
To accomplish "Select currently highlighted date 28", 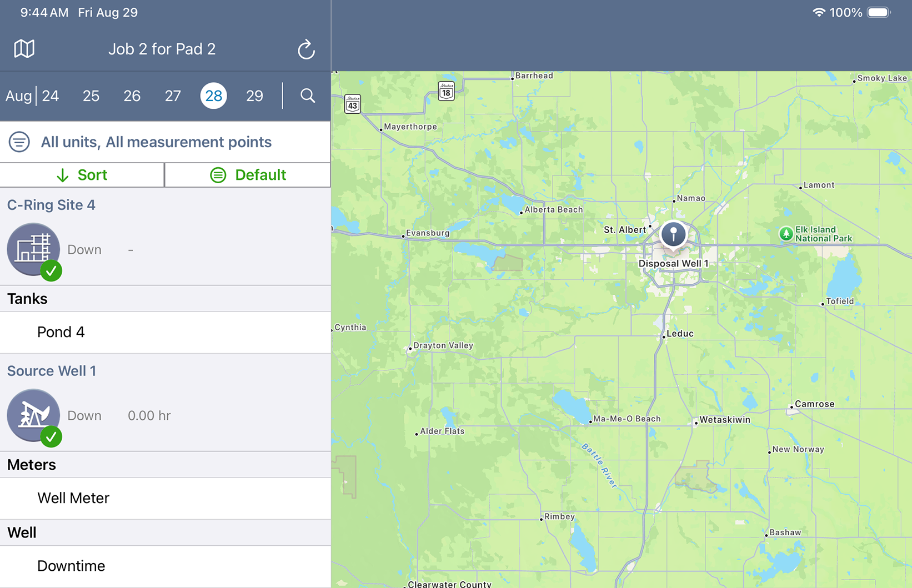I will [214, 96].
